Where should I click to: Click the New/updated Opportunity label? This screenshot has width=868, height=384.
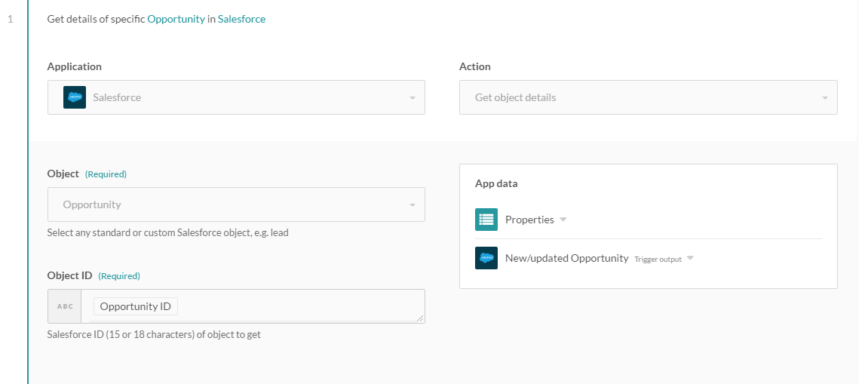click(x=567, y=258)
